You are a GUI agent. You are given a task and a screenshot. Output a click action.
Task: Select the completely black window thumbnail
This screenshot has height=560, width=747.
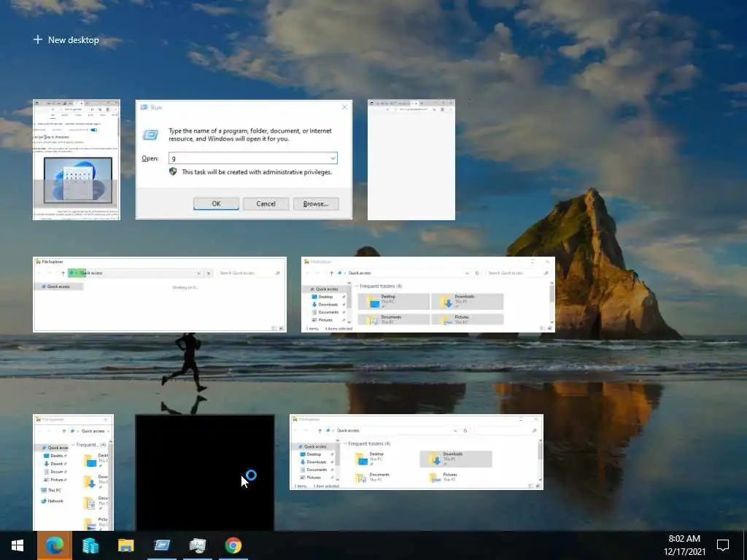tap(205, 472)
